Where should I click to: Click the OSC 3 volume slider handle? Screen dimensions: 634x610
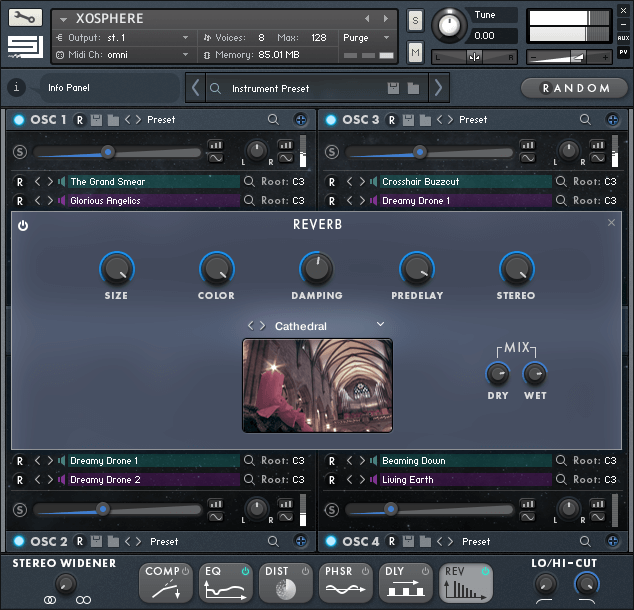coord(420,152)
